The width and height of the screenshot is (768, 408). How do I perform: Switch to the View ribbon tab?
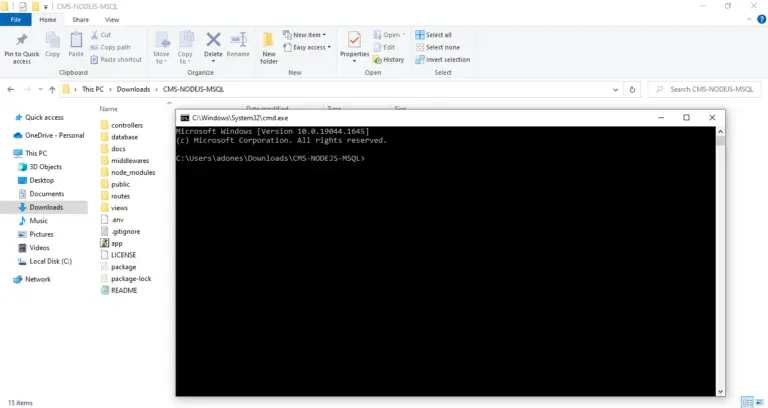click(112, 20)
